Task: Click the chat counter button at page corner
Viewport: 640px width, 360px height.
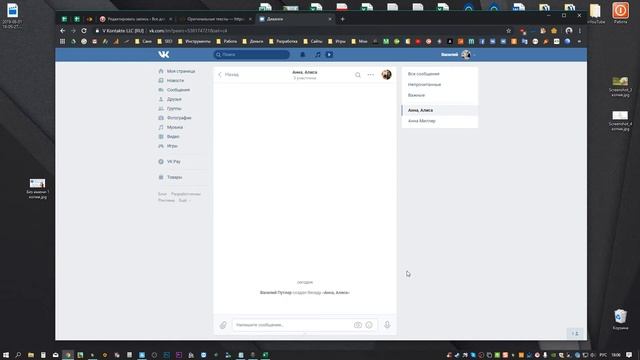Action: pos(575,333)
